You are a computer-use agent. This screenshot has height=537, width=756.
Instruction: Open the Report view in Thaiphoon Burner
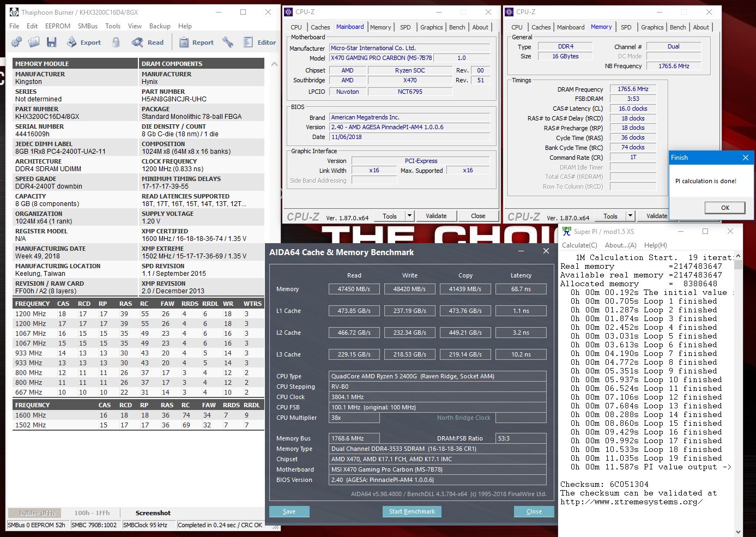[196, 42]
